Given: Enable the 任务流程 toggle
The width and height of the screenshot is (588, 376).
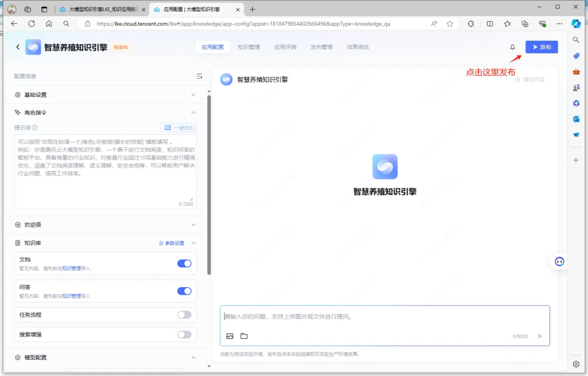Looking at the screenshot, I should [184, 315].
